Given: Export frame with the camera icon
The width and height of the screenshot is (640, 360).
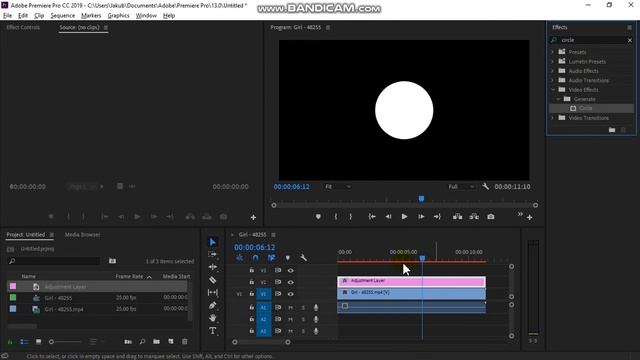Looking at the screenshot, I should point(491,217).
